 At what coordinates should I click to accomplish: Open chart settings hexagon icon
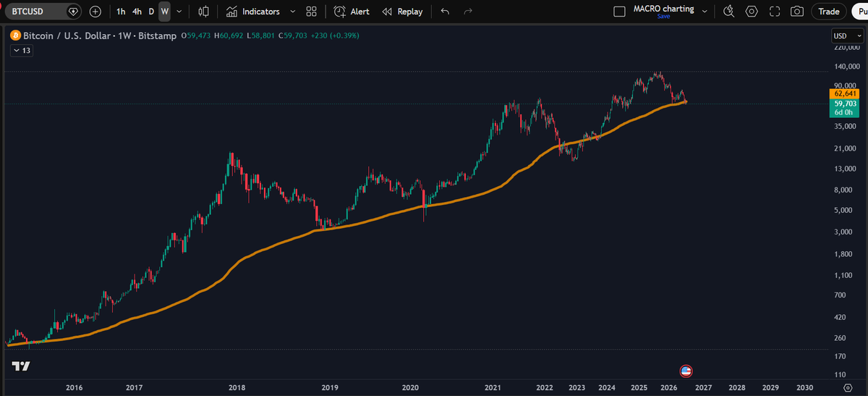[x=752, y=12]
